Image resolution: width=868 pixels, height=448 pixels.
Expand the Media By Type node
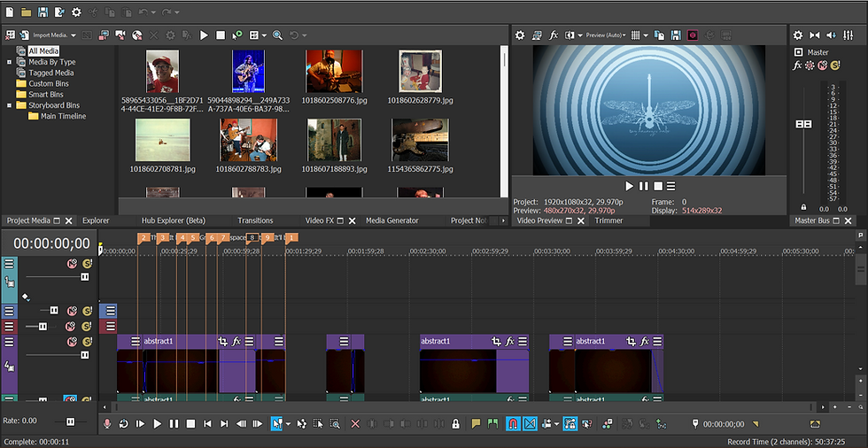(x=9, y=62)
